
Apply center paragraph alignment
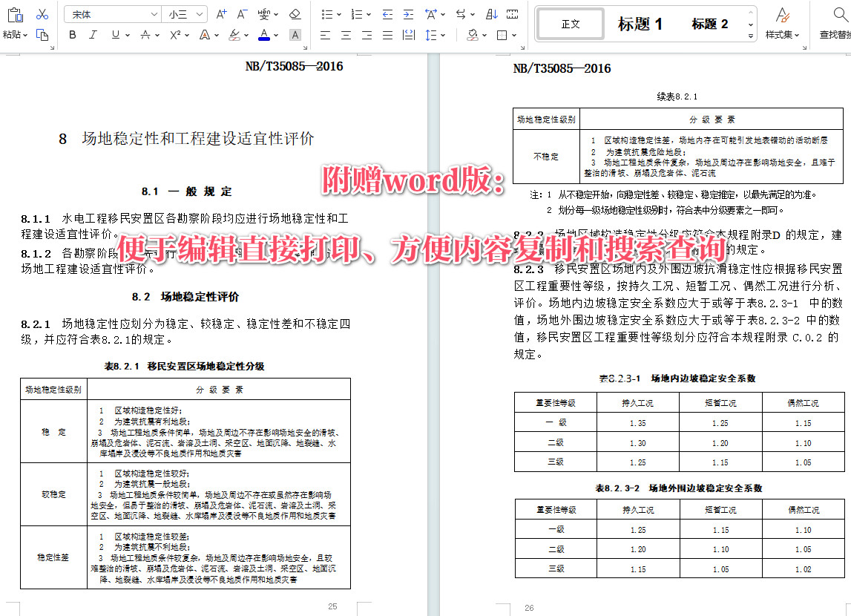(346, 34)
